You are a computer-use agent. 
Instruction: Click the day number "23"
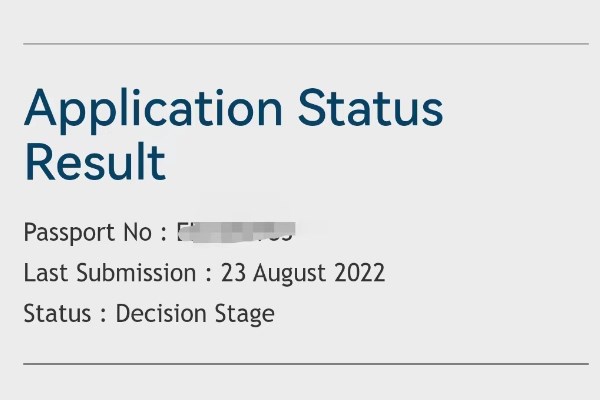click(234, 273)
